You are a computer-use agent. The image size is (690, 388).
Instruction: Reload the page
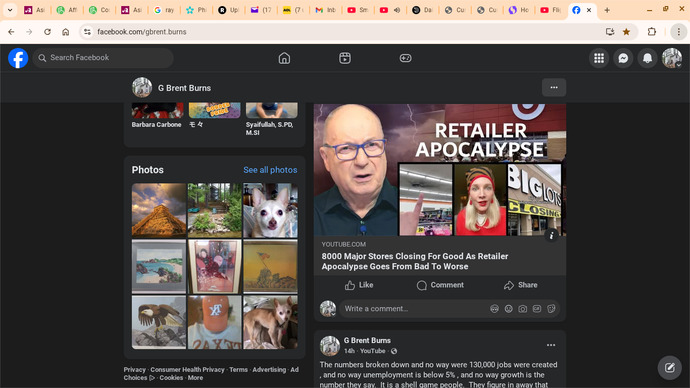[x=47, y=32]
